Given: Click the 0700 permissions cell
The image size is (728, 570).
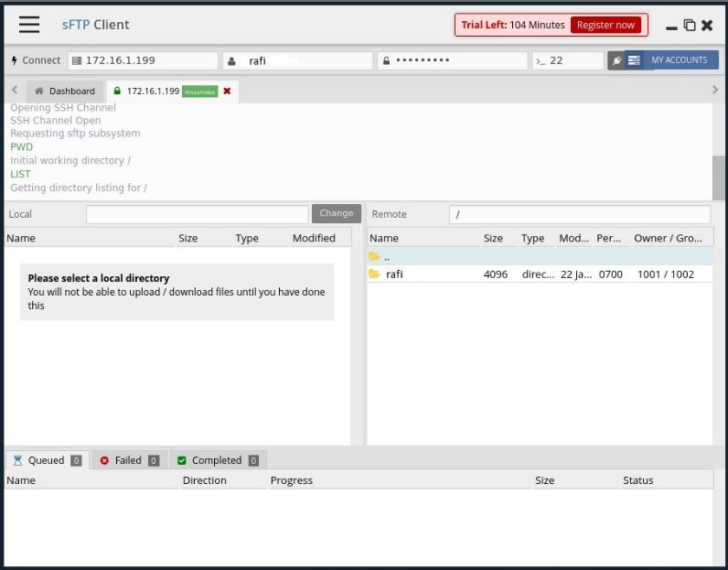Looking at the screenshot, I should pyautogui.click(x=611, y=274).
